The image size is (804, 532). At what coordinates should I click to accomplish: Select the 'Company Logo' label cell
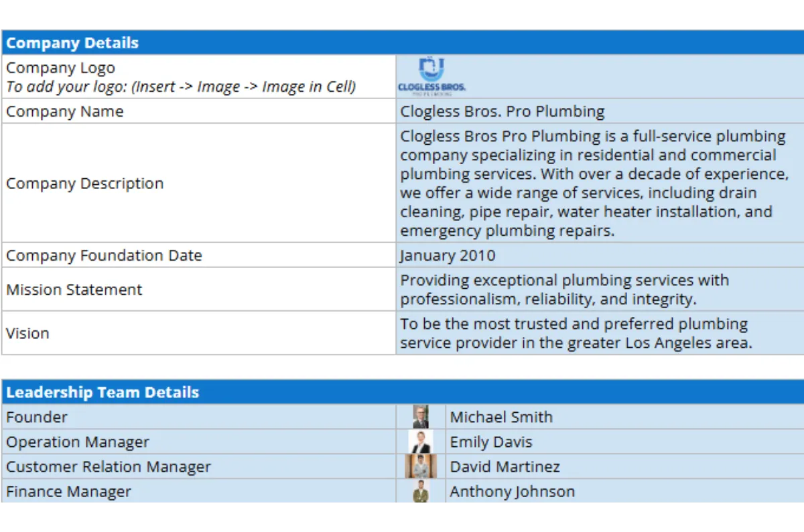[x=199, y=77]
